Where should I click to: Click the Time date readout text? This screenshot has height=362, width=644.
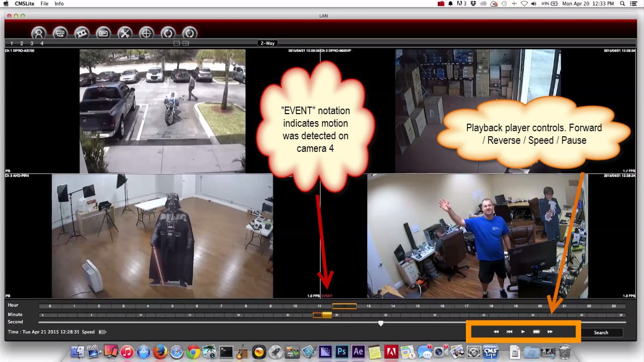click(x=44, y=332)
